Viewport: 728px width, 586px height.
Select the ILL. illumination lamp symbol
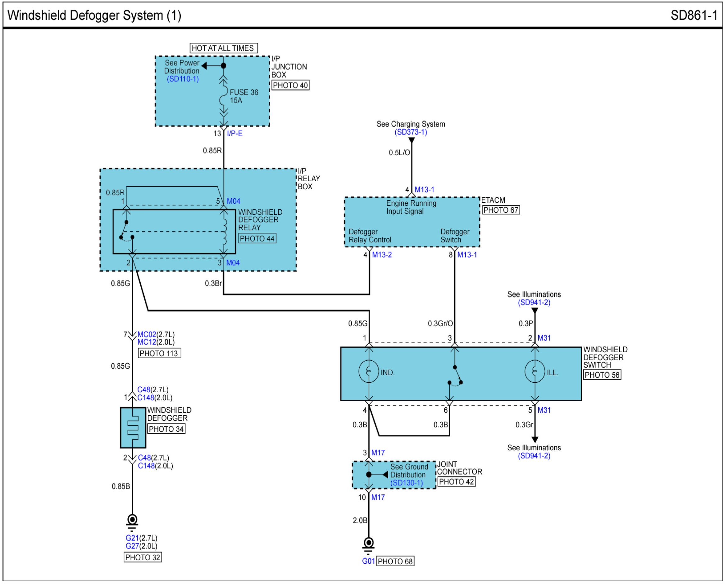[x=535, y=371]
